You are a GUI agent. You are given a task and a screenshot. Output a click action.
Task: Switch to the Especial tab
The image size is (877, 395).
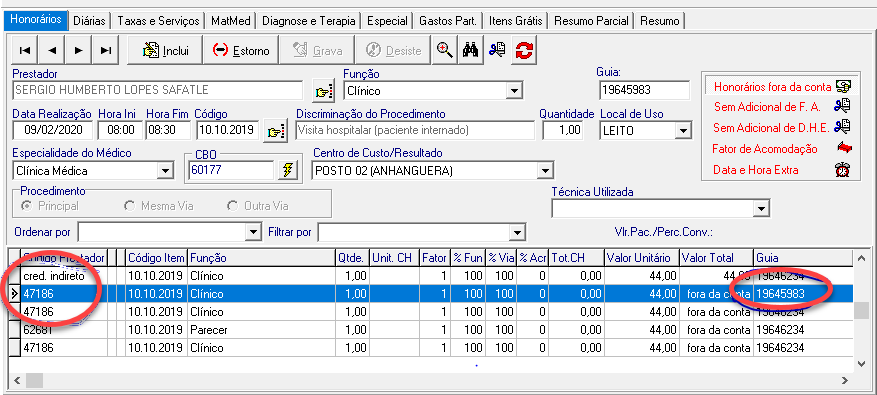387,21
